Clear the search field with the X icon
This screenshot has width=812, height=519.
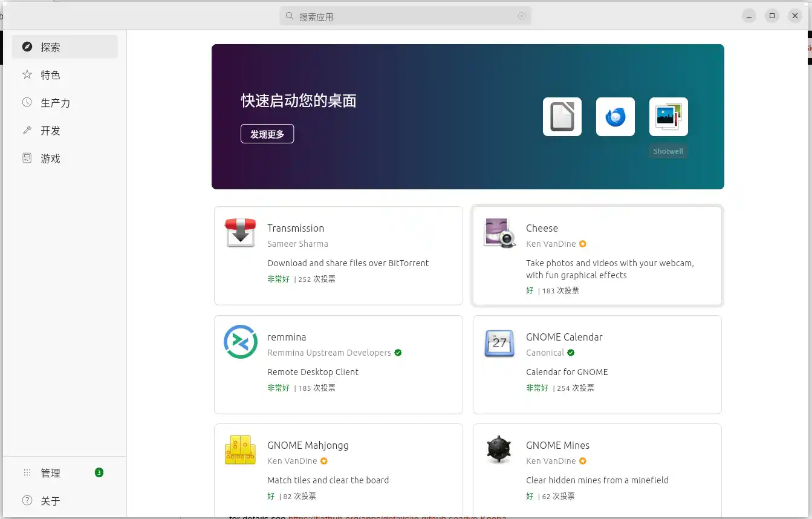tap(522, 16)
